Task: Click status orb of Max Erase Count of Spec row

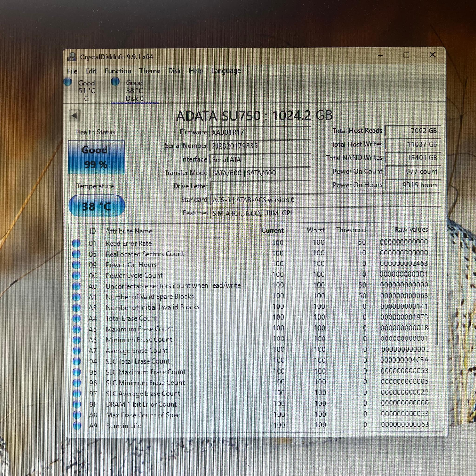Action: click(77, 415)
